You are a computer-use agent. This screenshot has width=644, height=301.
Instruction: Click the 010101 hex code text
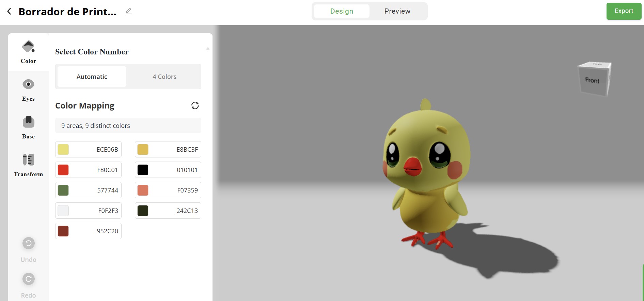[x=187, y=170]
